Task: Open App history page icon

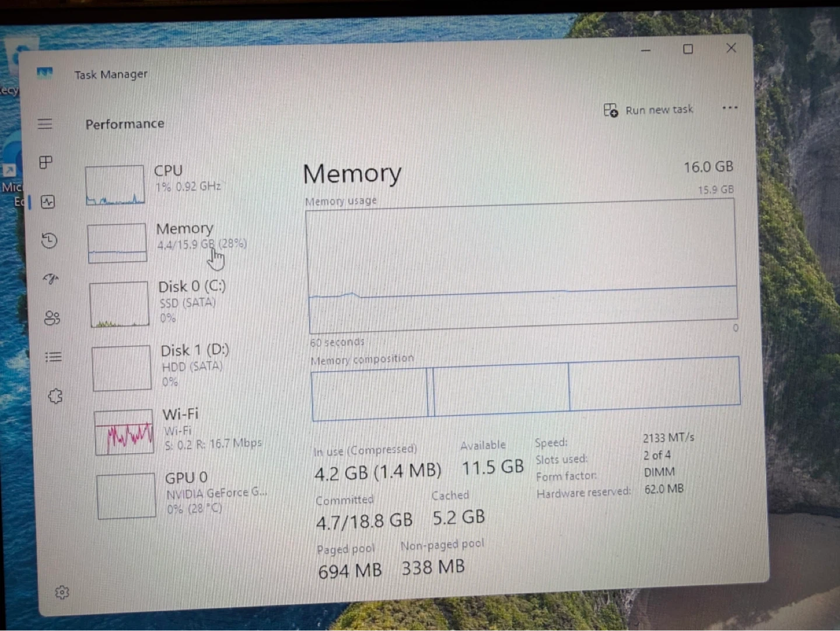Action: coord(50,240)
